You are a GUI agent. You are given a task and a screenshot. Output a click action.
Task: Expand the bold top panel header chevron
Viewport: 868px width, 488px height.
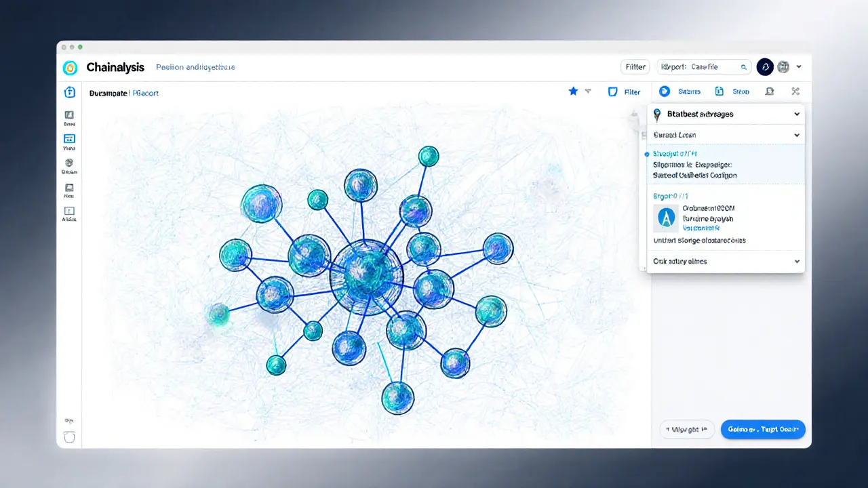797,115
